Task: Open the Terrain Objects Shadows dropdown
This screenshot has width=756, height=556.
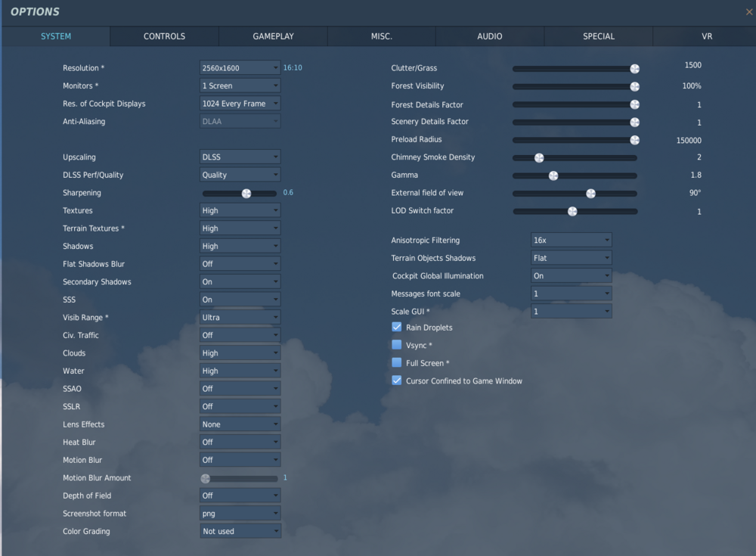Action: (x=572, y=258)
